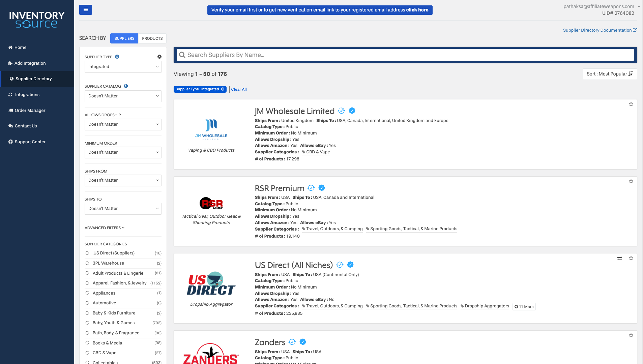Click the Clear All filters link

click(x=239, y=89)
